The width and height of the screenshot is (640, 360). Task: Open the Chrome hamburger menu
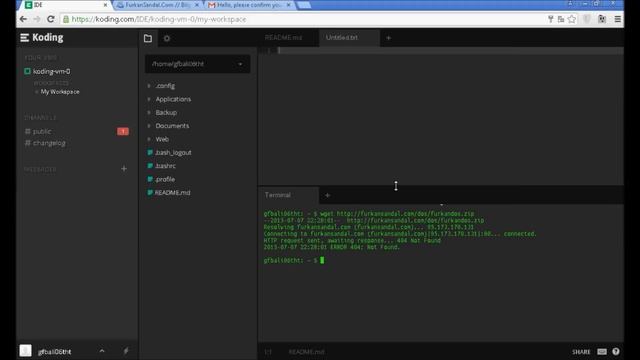coord(618,19)
